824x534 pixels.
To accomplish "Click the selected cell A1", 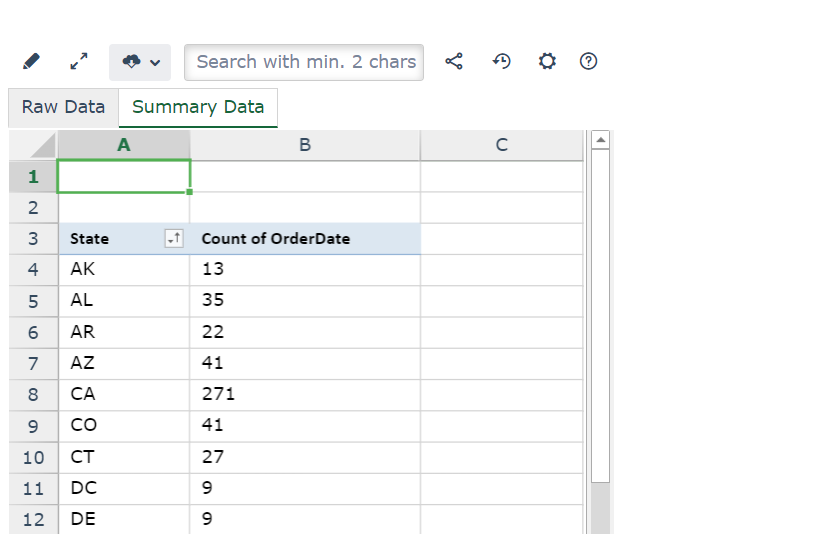I will (123, 177).
